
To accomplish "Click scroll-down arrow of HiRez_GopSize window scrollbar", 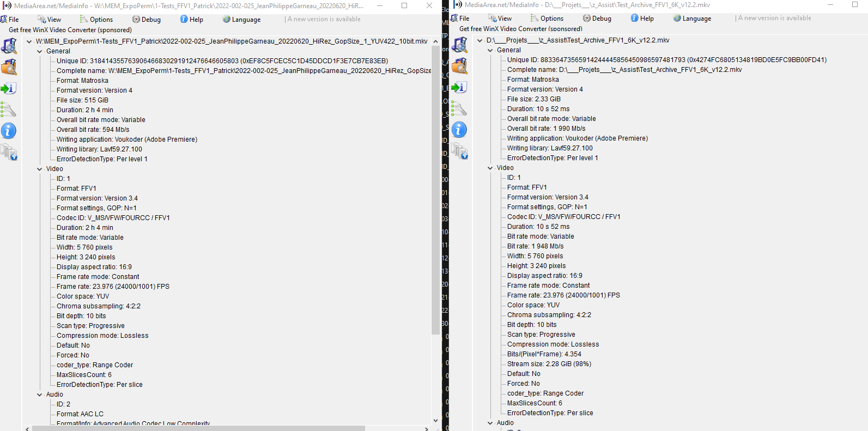I will 435,420.
